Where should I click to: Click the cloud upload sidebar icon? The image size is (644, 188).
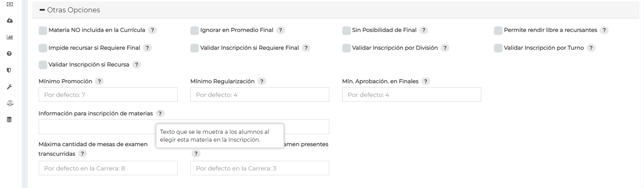coord(10,21)
